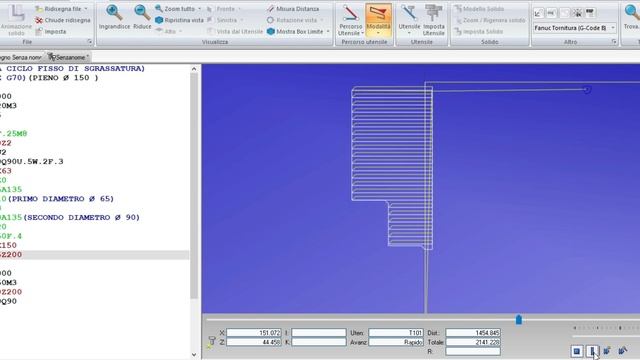The width and height of the screenshot is (640, 360).
Task: Click Chiude ridisegna
Action: click(x=62, y=20)
